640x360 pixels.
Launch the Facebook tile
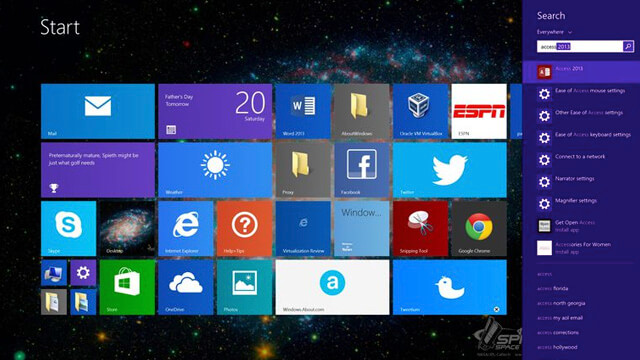tap(362, 170)
